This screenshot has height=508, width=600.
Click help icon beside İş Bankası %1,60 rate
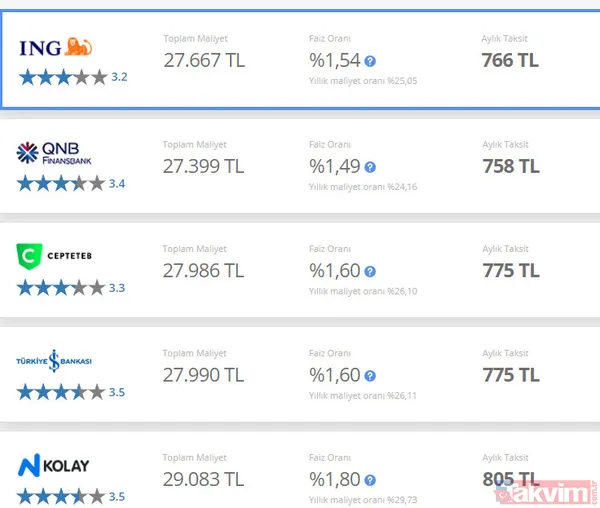click(370, 376)
